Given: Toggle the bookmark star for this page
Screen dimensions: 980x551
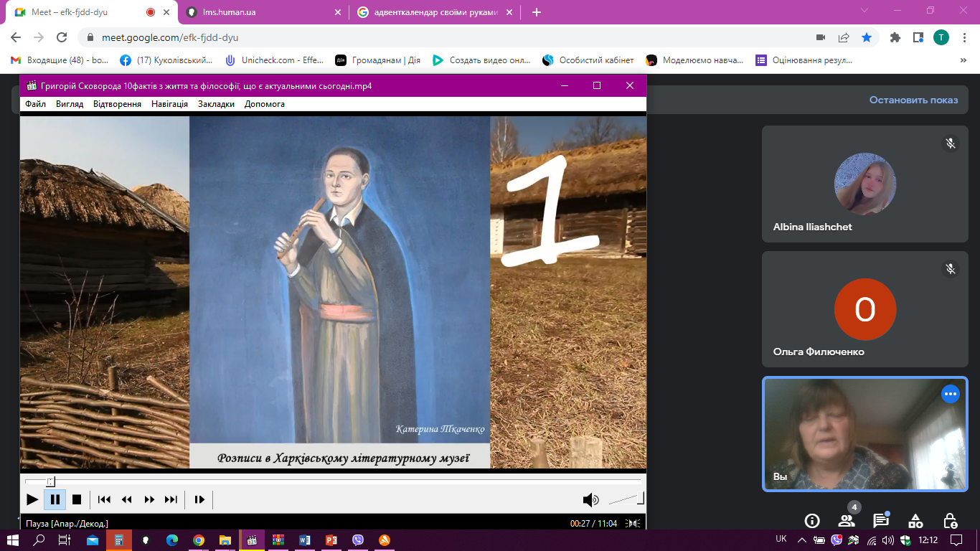Looking at the screenshot, I should pos(867,37).
